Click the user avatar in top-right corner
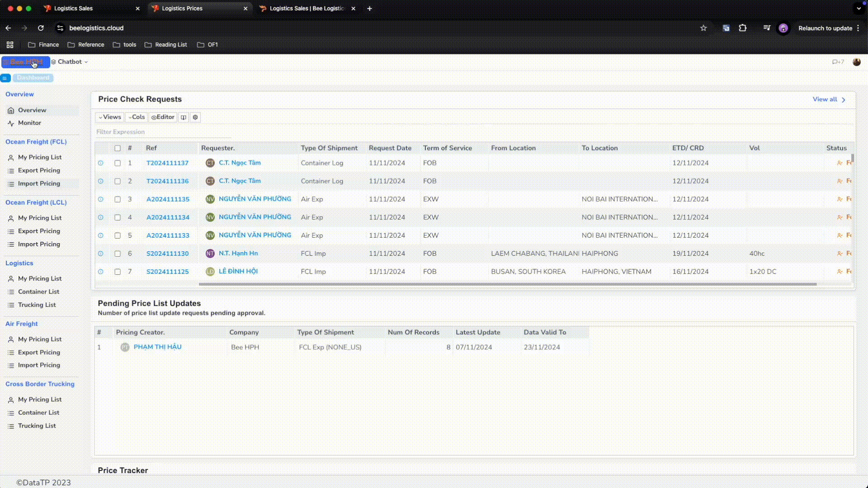The height and width of the screenshot is (488, 868). click(x=856, y=62)
